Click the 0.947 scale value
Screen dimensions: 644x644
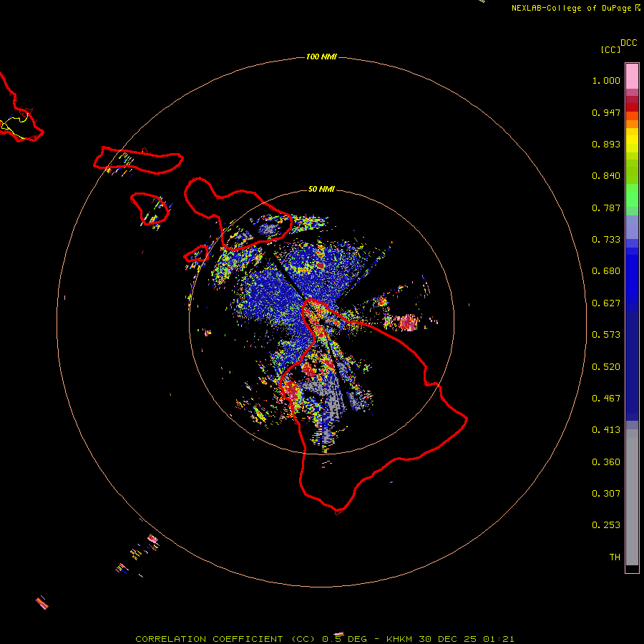pyautogui.click(x=606, y=112)
